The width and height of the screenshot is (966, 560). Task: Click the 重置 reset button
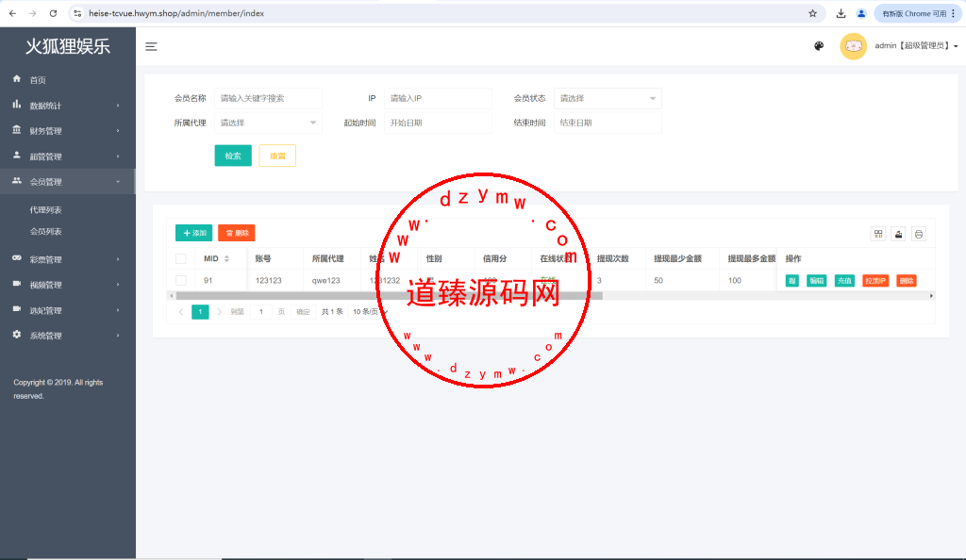coord(277,156)
